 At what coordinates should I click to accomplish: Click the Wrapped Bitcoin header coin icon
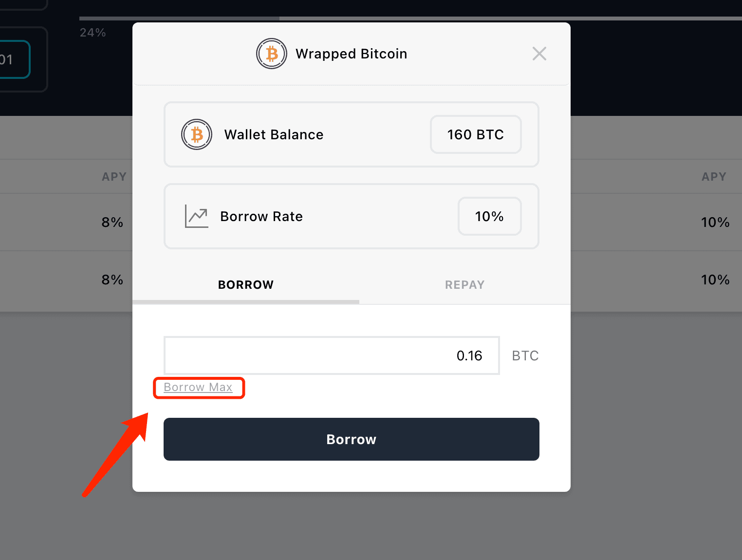[x=272, y=54]
